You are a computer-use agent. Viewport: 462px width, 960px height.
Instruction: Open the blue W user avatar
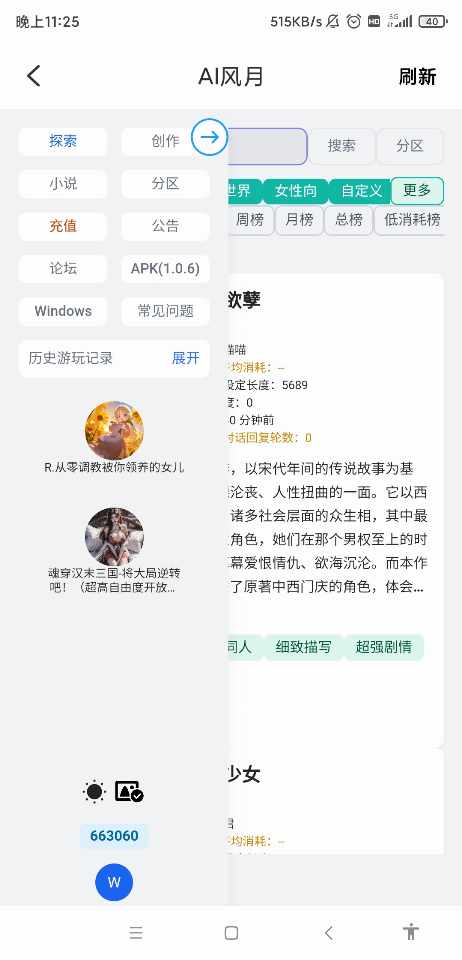pyautogui.click(x=114, y=882)
